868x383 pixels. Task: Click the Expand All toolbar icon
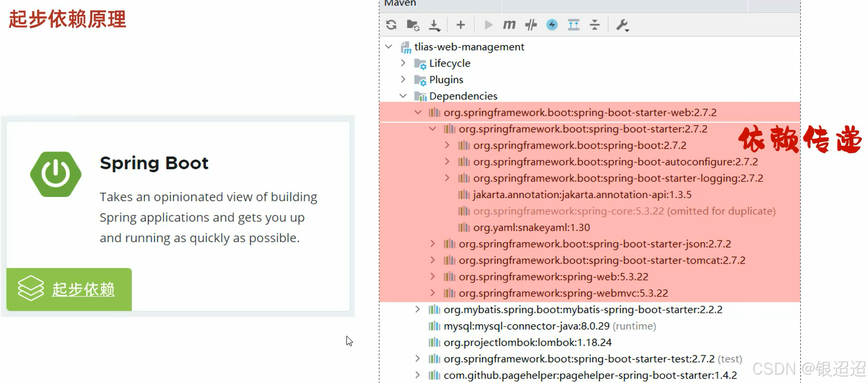click(574, 25)
